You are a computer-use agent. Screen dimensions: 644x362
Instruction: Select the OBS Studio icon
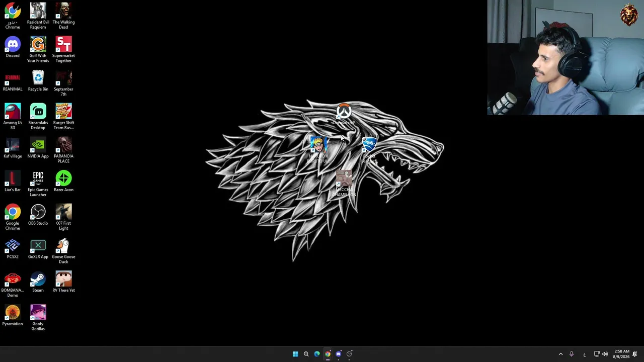pos(38,215)
